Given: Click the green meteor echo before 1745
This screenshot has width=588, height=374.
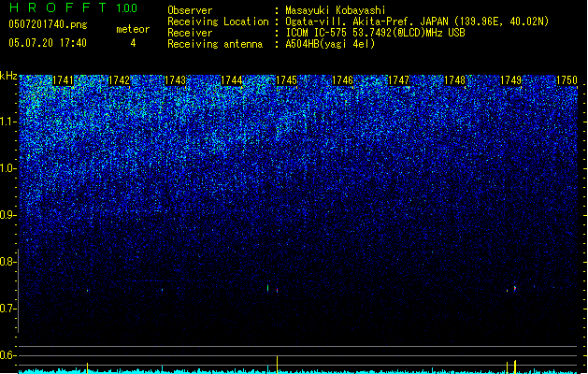Looking at the screenshot, I should pos(267,288).
